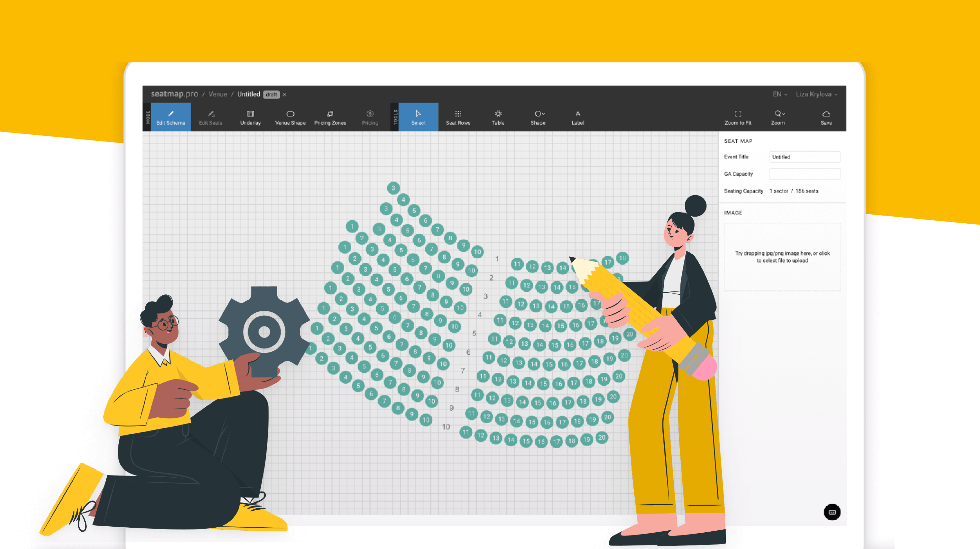
Task: Select the Table tool
Action: (x=498, y=117)
